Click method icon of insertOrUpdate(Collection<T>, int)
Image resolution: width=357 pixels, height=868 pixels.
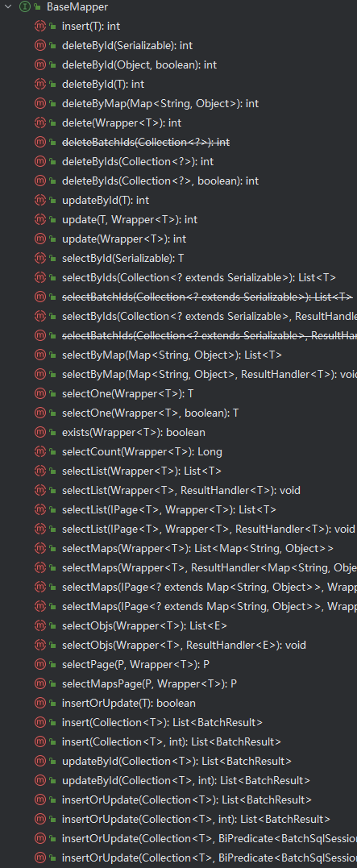pyautogui.click(x=39, y=820)
